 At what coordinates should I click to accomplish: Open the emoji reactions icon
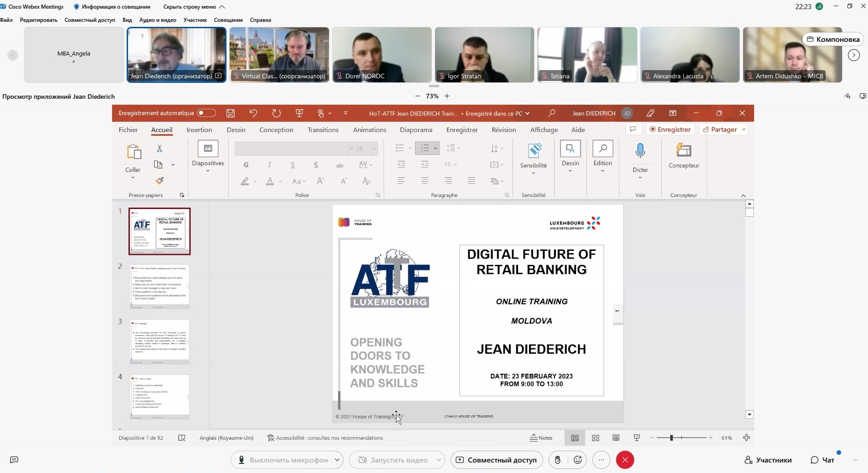[x=578, y=460]
